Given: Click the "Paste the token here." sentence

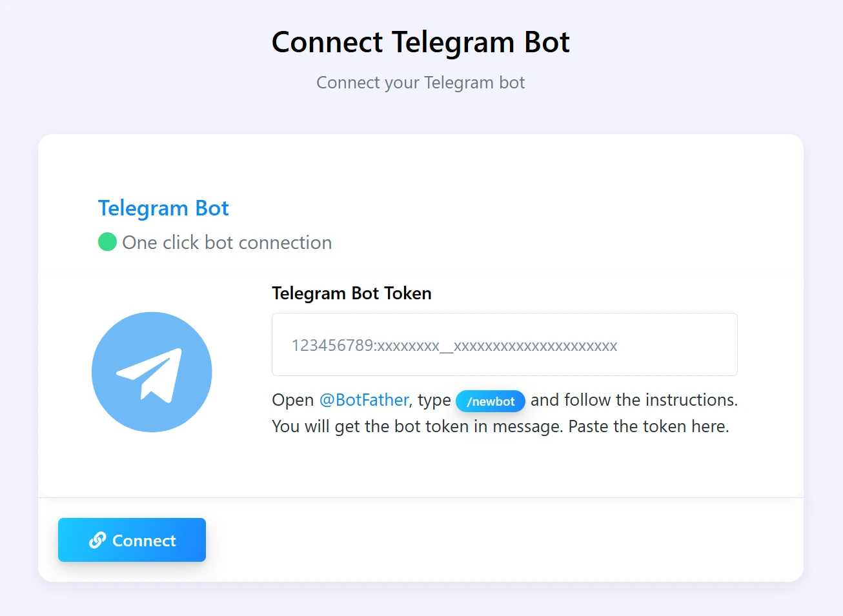Looking at the screenshot, I should pyautogui.click(x=648, y=426).
